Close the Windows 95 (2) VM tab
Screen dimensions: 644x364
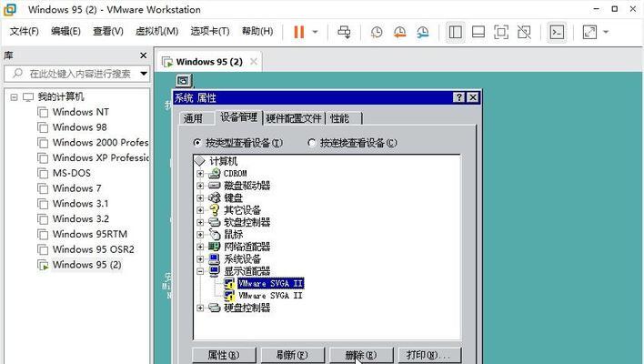254,62
